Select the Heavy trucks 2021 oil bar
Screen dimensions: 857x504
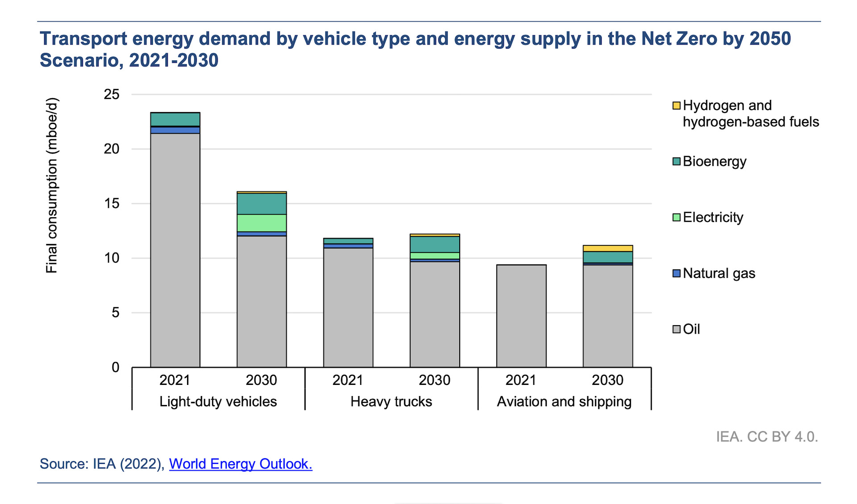coord(348,307)
